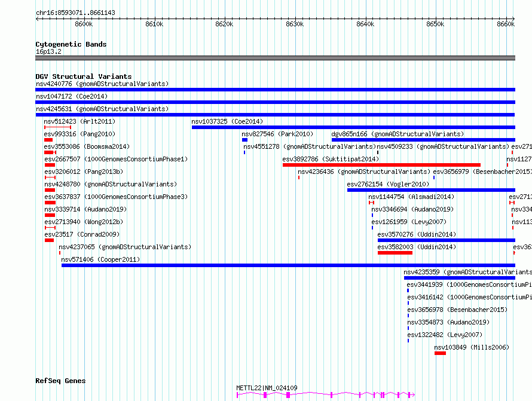The image size is (532, 401).
Task: Open esv993316 (Pang2010) variant
Action: click(x=80, y=134)
